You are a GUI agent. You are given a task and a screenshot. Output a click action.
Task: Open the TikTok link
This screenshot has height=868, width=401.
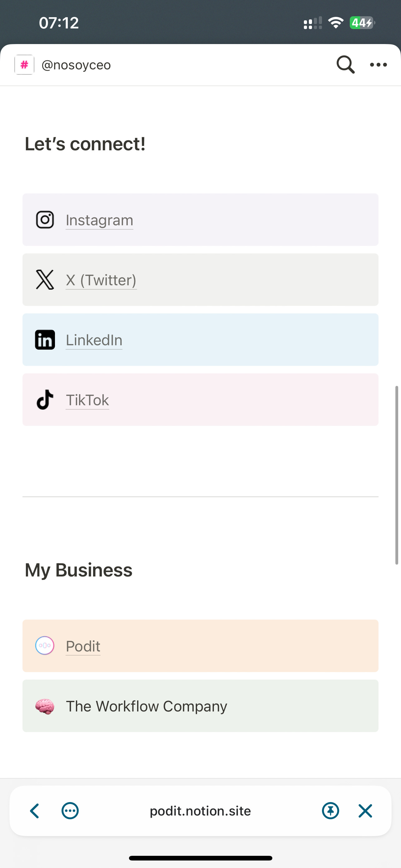coord(87,400)
